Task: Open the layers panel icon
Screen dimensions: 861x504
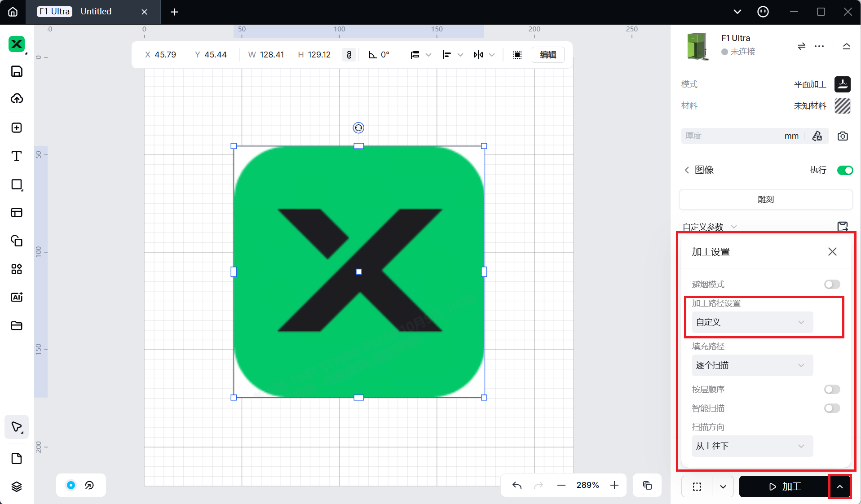Action: click(x=17, y=486)
